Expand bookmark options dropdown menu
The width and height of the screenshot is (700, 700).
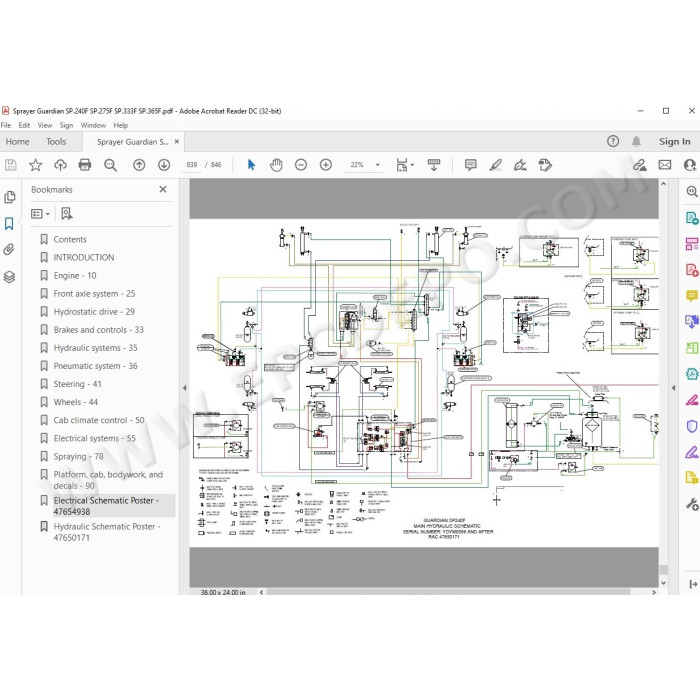[40, 214]
